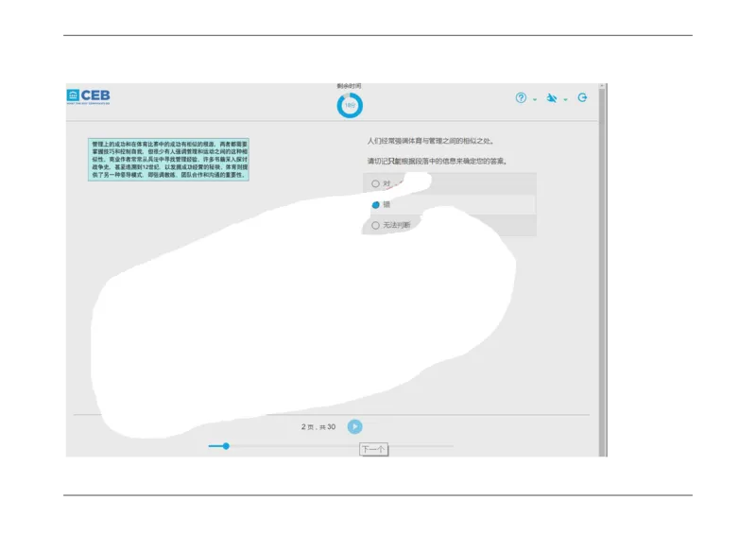Select the 对 (True) radio option

tap(376, 183)
